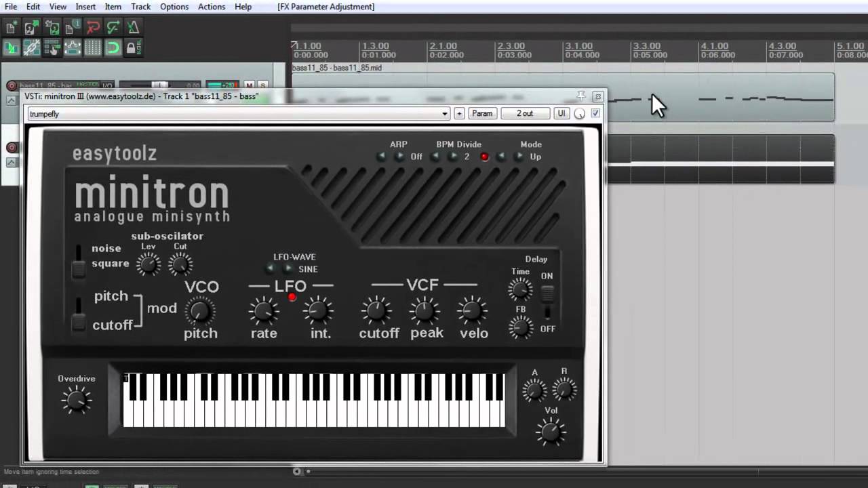Open the Track menu
Screen dimensions: 868x488
[x=141, y=7]
